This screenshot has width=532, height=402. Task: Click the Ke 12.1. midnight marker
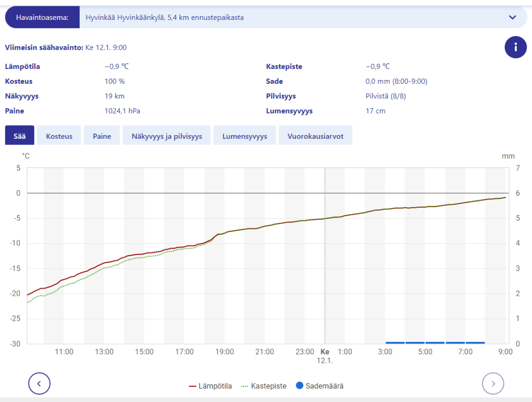(325, 356)
